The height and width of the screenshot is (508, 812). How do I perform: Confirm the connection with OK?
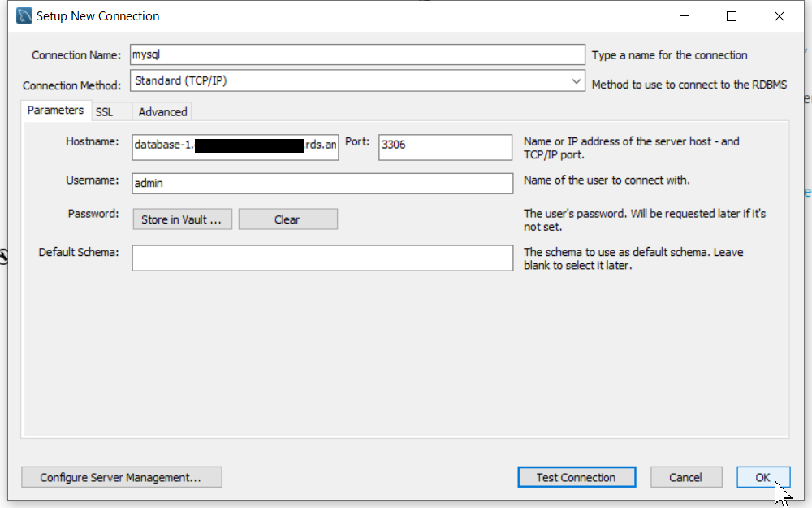coord(763,477)
